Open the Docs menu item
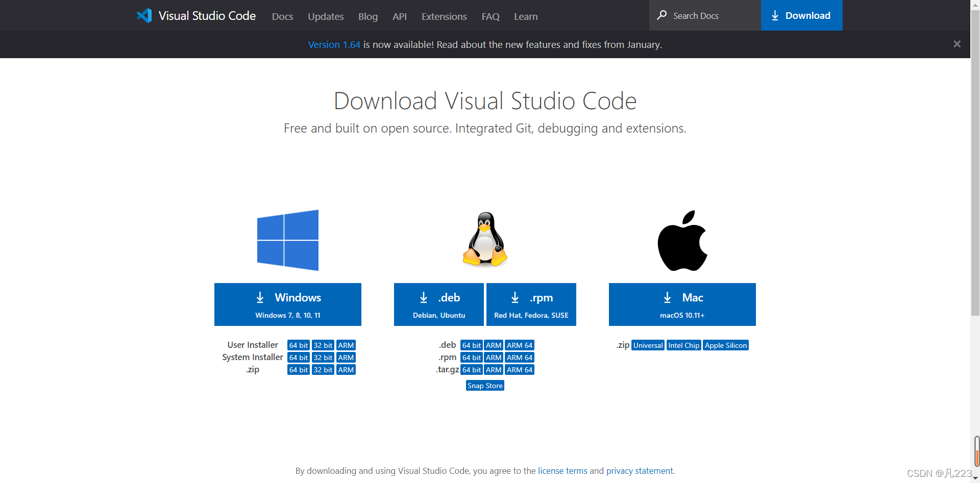The height and width of the screenshot is (483, 980). (x=282, y=16)
